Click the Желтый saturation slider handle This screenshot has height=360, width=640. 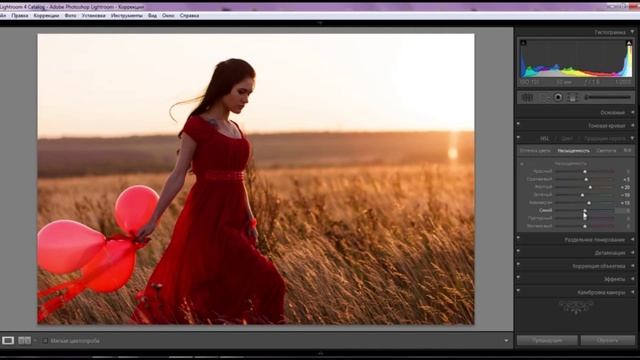point(590,187)
